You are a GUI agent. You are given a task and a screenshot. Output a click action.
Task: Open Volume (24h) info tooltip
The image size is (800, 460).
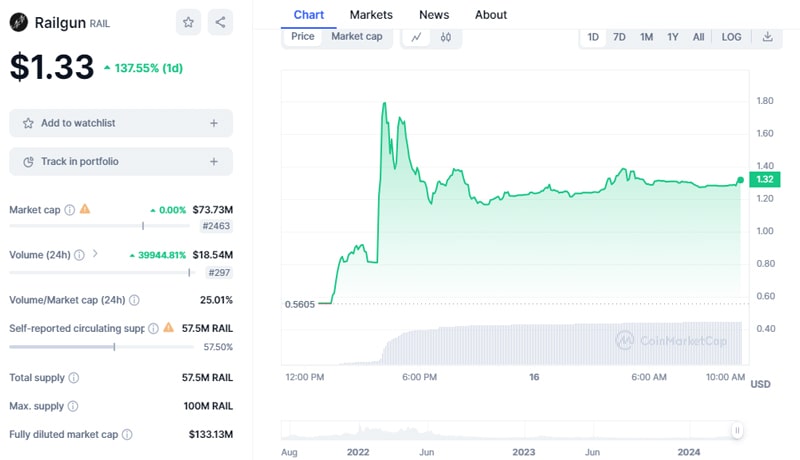[79, 254]
